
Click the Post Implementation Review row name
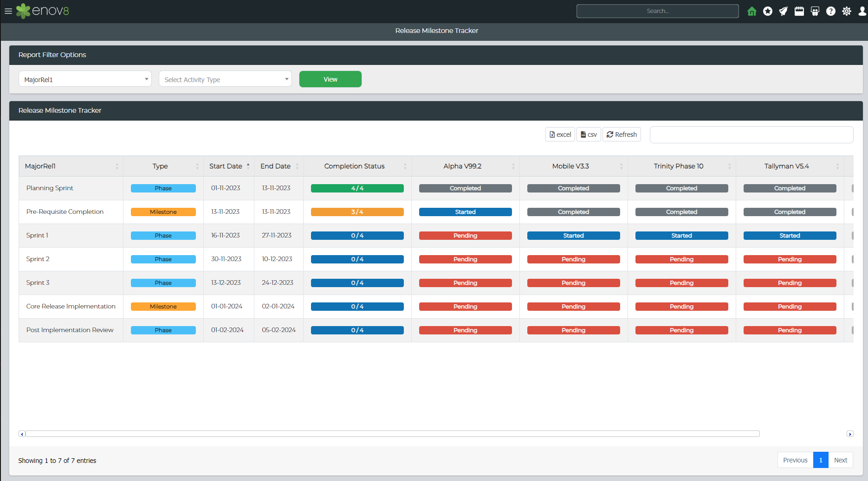(x=70, y=330)
